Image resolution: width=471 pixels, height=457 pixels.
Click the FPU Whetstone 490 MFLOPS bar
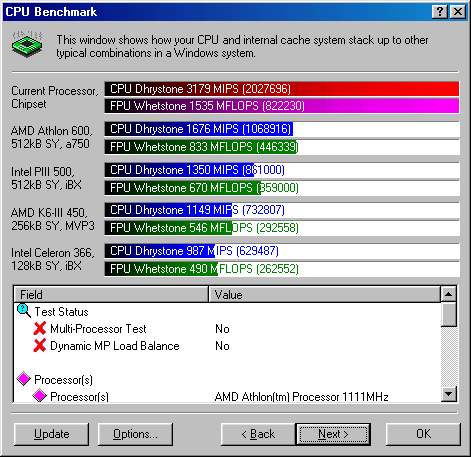tap(282, 269)
